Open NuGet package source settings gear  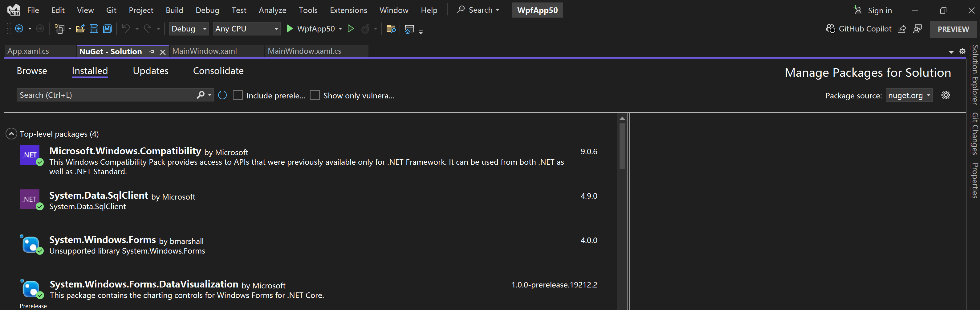946,95
